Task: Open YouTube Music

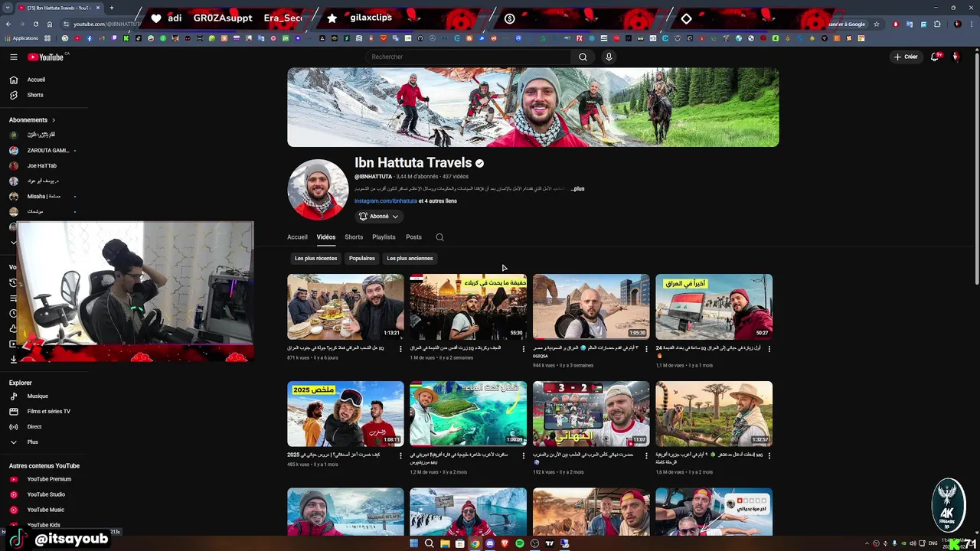Action: 45,510
